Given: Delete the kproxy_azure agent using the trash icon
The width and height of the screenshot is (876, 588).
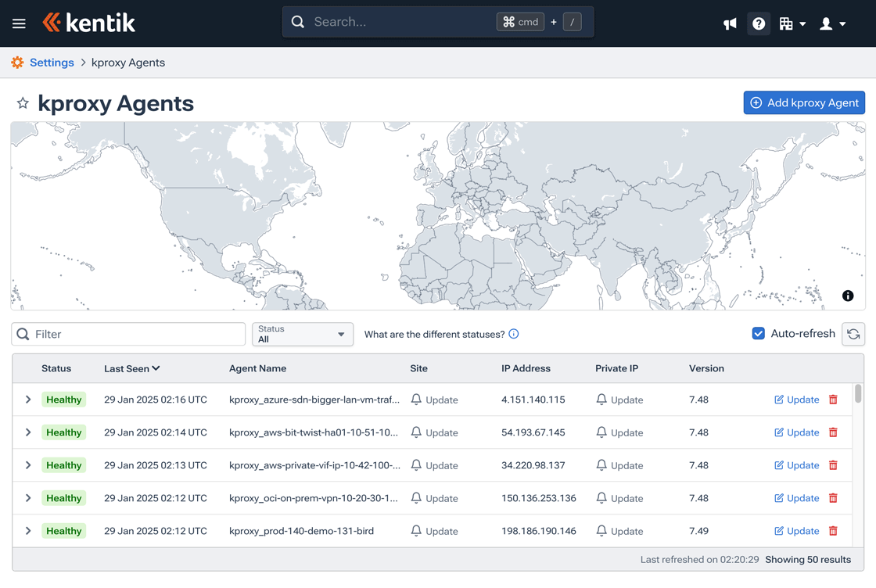Looking at the screenshot, I should [x=833, y=399].
